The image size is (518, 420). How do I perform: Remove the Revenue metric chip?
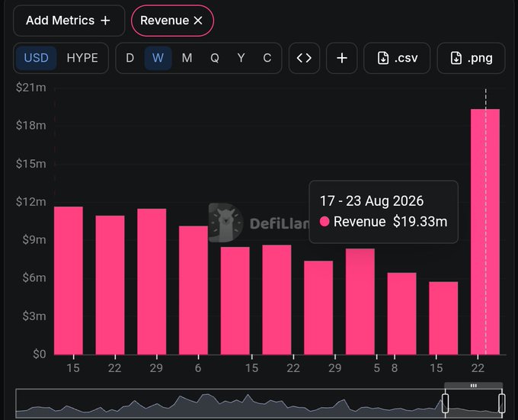198,21
